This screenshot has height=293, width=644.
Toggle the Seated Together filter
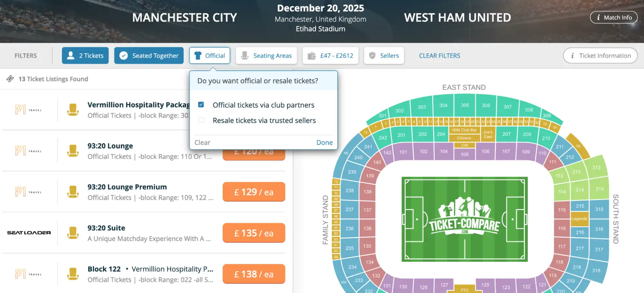[x=149, y=55]
